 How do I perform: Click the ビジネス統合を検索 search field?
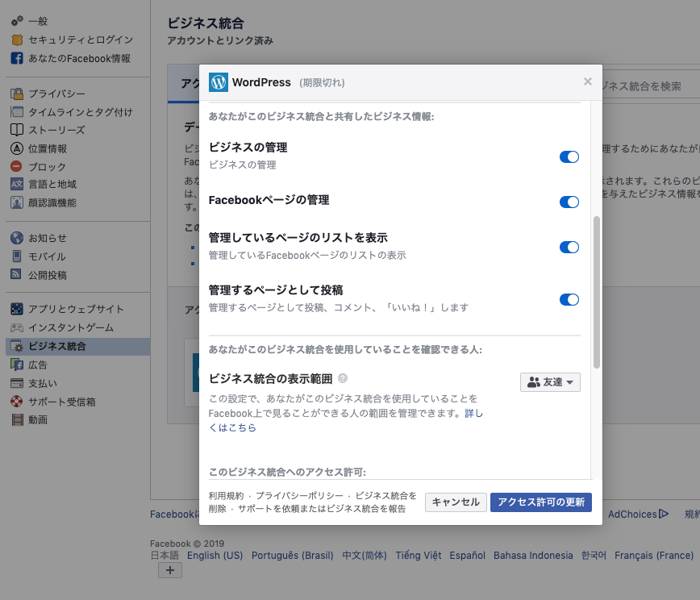(x=651, y=85)
